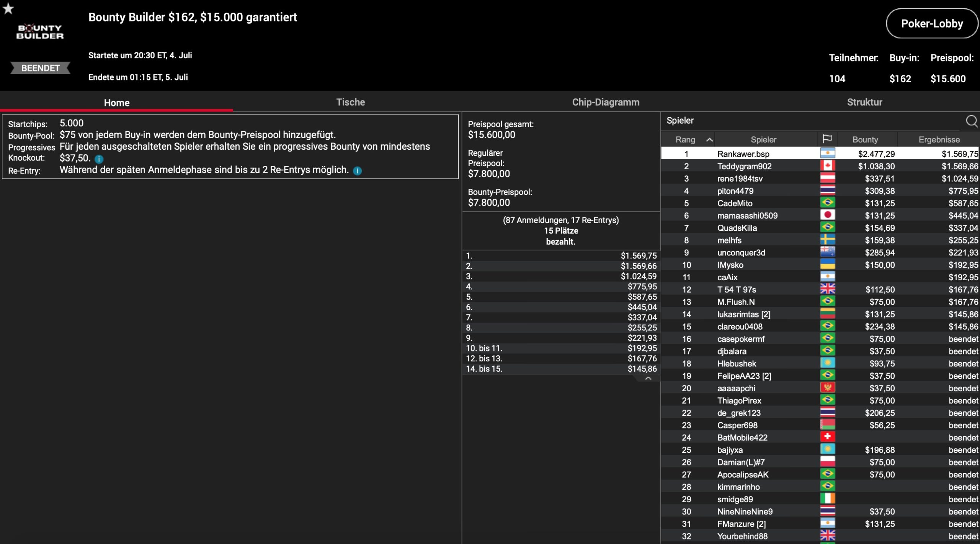Open the player search magnifier icon
This screenshot has height=544, width=980.
[971, 121]
